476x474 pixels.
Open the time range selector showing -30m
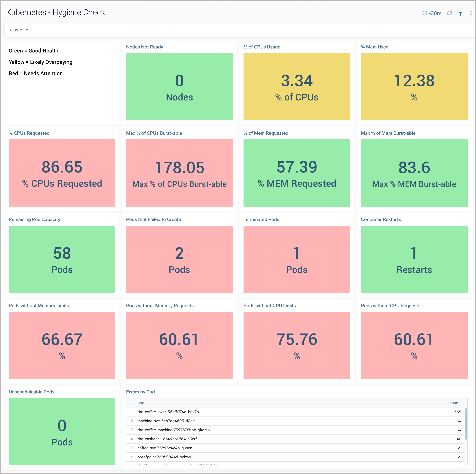pos(435,13)
